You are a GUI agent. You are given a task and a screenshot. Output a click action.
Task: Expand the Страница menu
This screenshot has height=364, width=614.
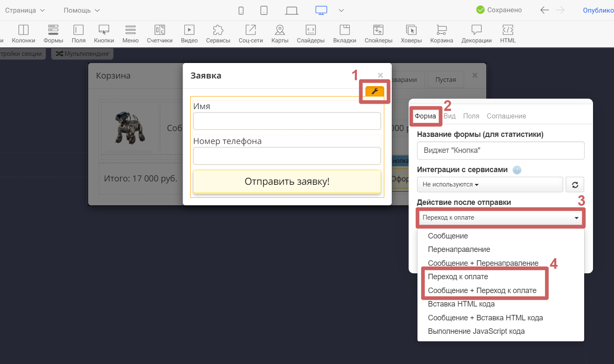[x=25, y=10]
